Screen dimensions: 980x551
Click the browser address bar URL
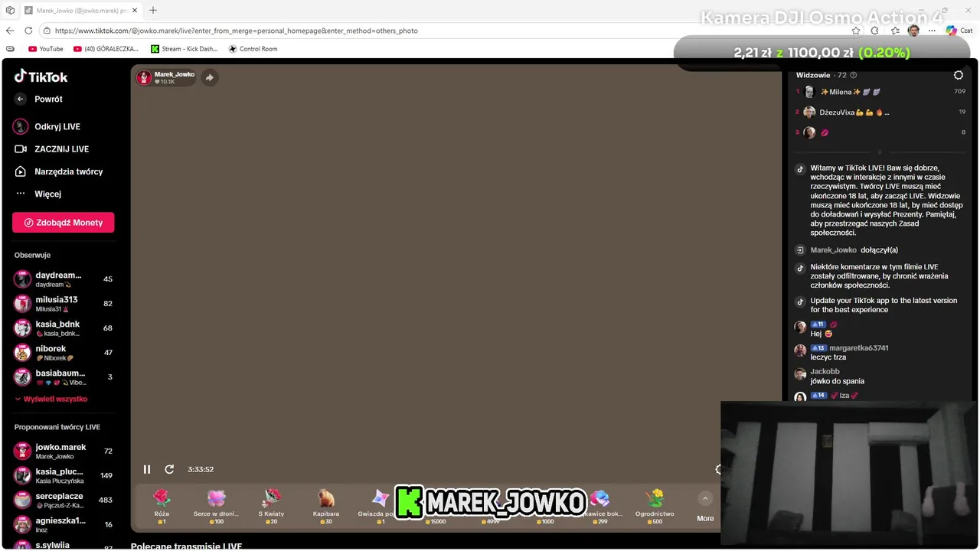237,31
